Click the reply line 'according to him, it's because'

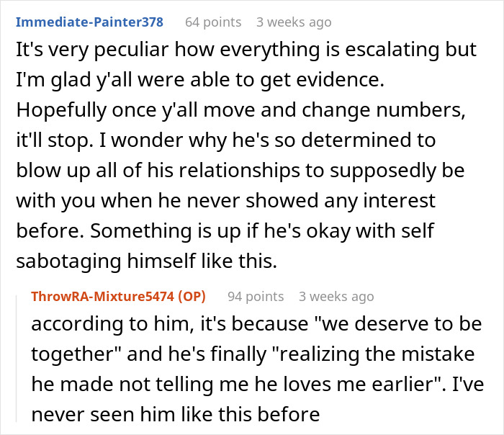256,324
